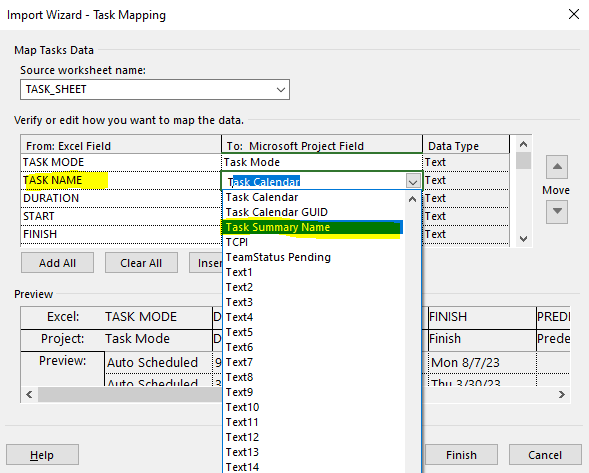Image resolution: width=589 pixels, height=473 pixels.
Task: Click the Cancel button
Action: (x=545, y=455)
